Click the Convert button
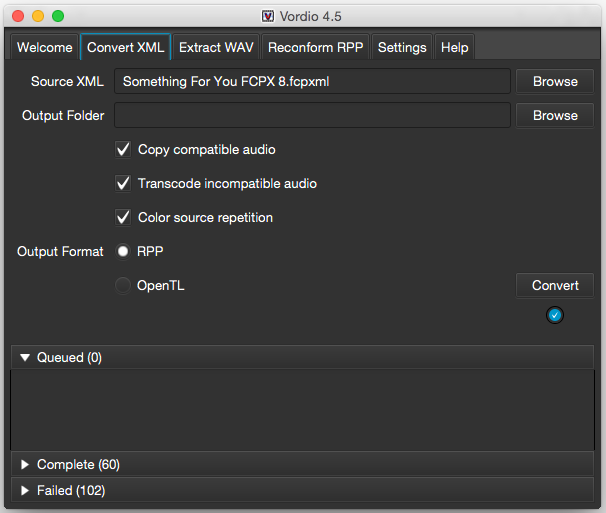The image size is (606, 513). (x=555, y=285)
